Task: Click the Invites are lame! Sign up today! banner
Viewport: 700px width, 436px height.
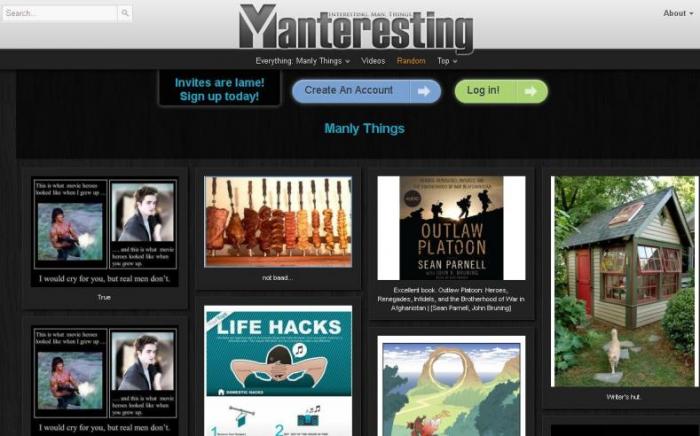Action: [x=219, y=89]
